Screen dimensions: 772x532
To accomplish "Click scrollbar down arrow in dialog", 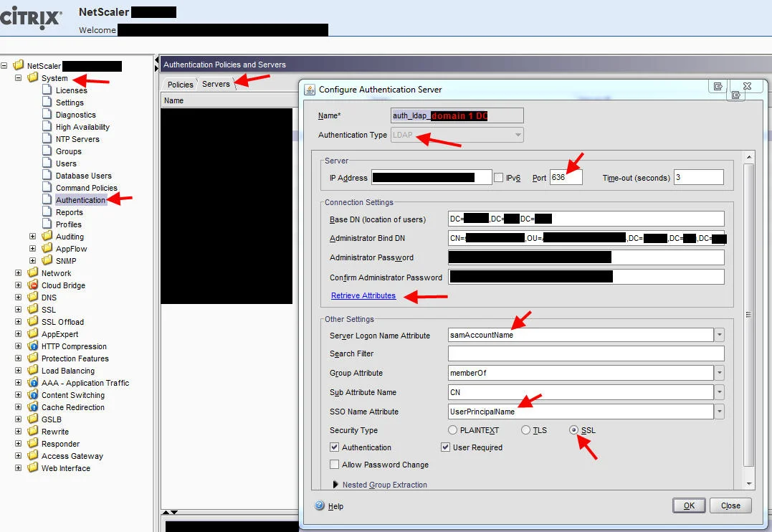I will tap(748, 484).
